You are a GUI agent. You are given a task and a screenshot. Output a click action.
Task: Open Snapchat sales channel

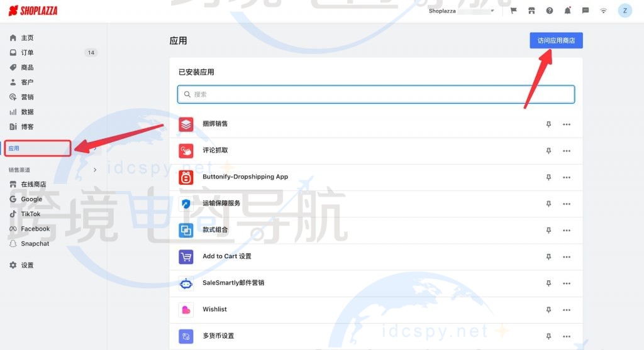[x=35, y=243]
